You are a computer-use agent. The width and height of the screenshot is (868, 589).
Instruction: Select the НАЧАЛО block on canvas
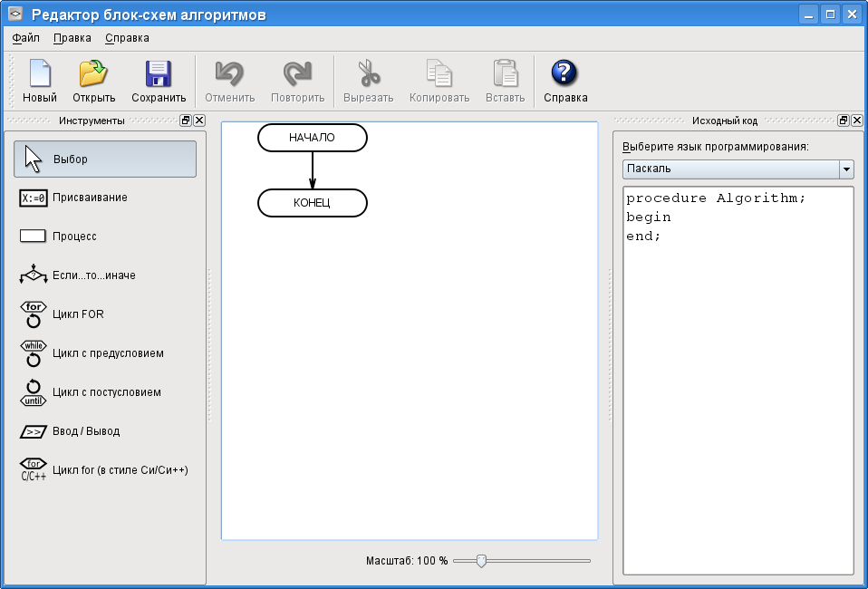pyautogui.click(x=313, y=138)
